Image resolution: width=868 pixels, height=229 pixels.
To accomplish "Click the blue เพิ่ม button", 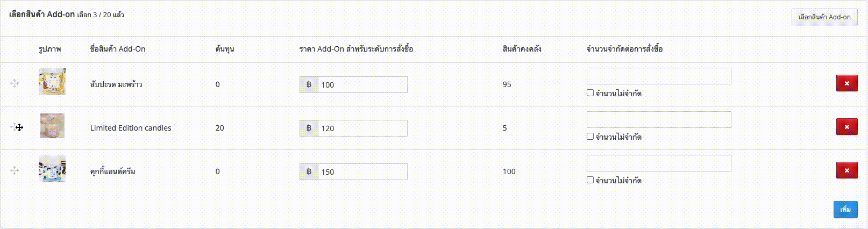I will pos(845,210).
